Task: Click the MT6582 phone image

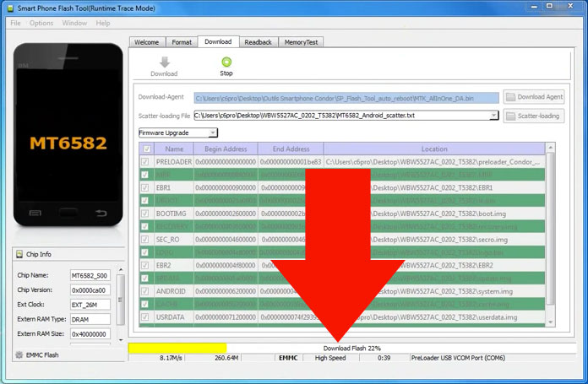Action: pos(68,135)
